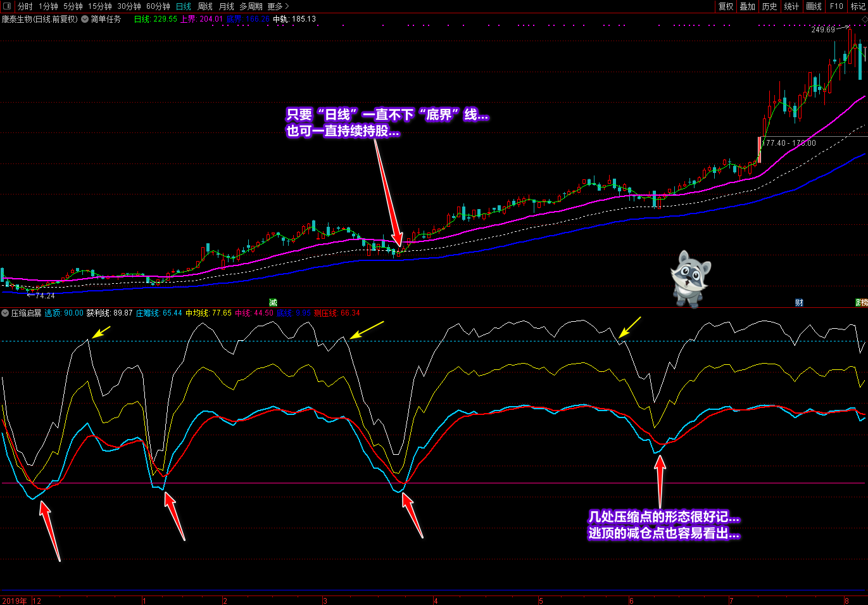Open 历史 history button
Viewport: 868px width, 605px height.
770,6
